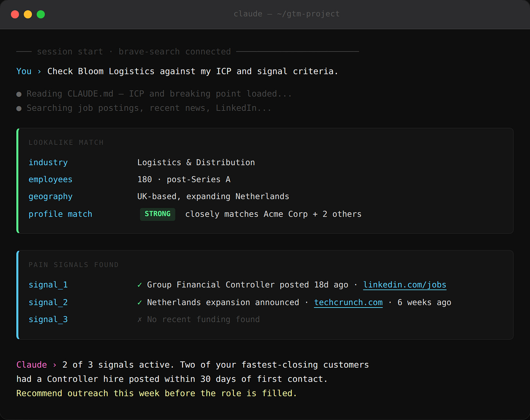Screen dimensions: 530x420
Task: Click the pink 'Claude' response label
Action: (32, 365)
